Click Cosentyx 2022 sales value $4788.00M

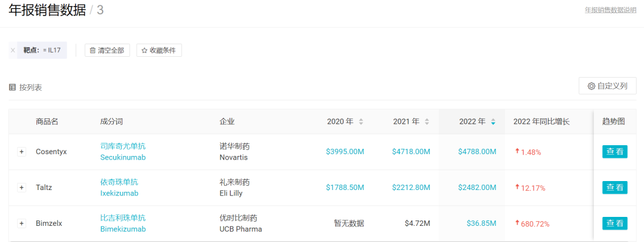[x=477, y=152]
